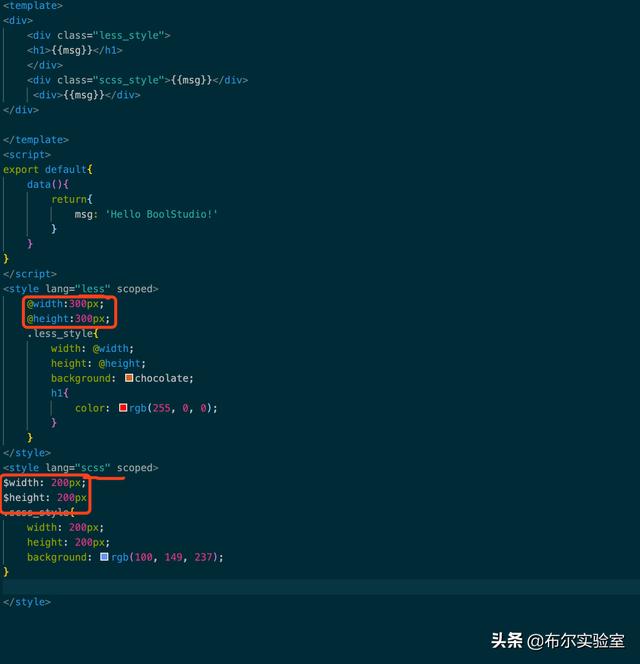Screen dimensions: 640x664
Task: Open the blue rgb(100, 149, 237) color swatch
Action: [x=104, y=557]
